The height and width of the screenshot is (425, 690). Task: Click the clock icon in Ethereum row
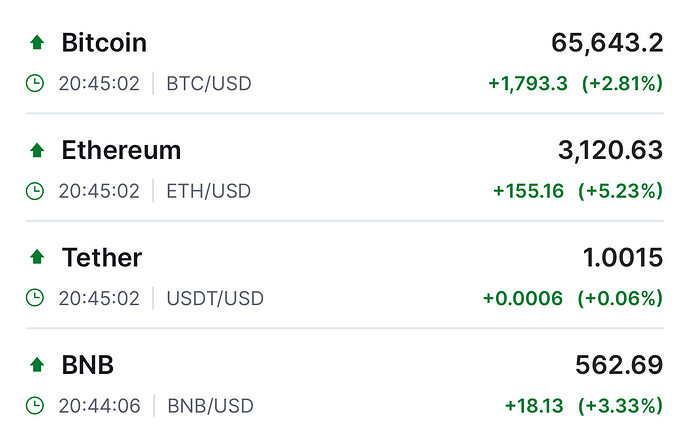click(x=35, y=191)
